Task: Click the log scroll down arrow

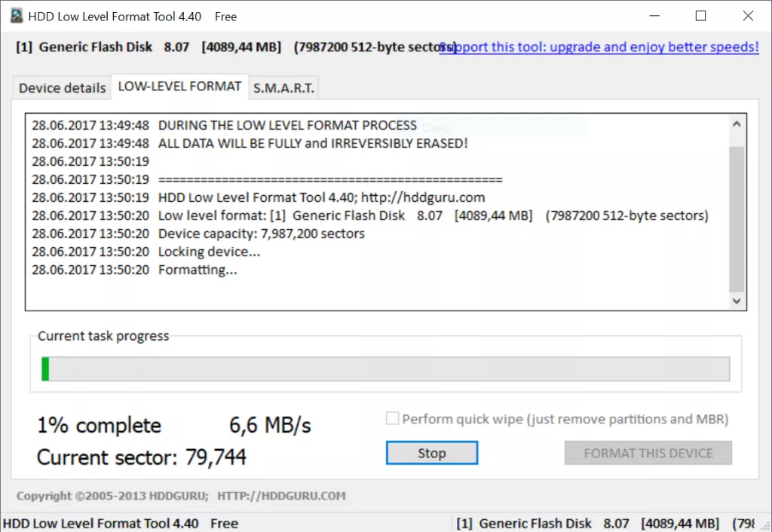Action: pyautogui.click(x=737, y=301)
